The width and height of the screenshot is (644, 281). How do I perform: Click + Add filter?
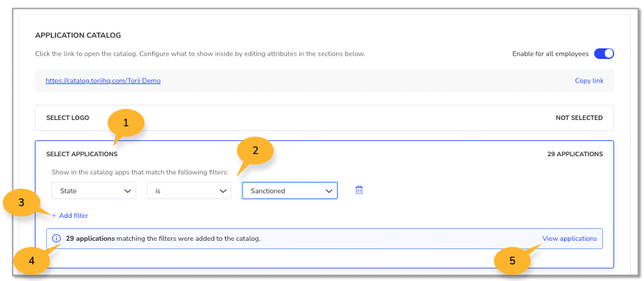click(x=69, y=215)
